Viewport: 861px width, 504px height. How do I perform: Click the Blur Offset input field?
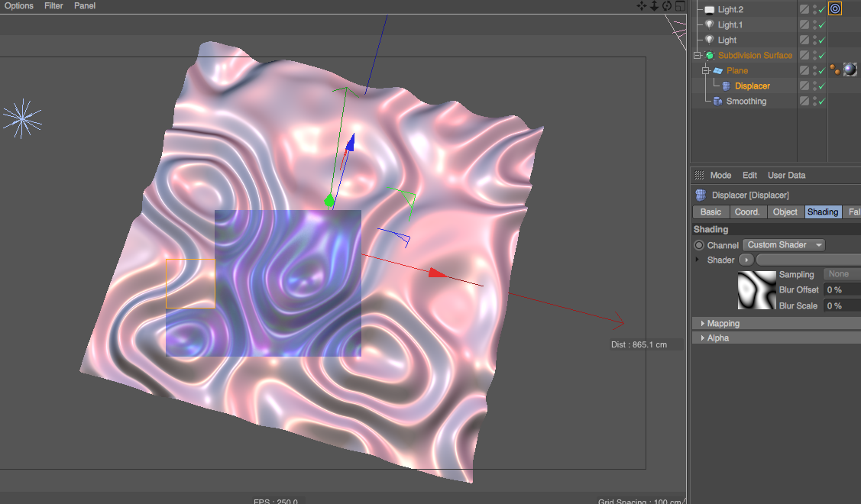(842, 290)
